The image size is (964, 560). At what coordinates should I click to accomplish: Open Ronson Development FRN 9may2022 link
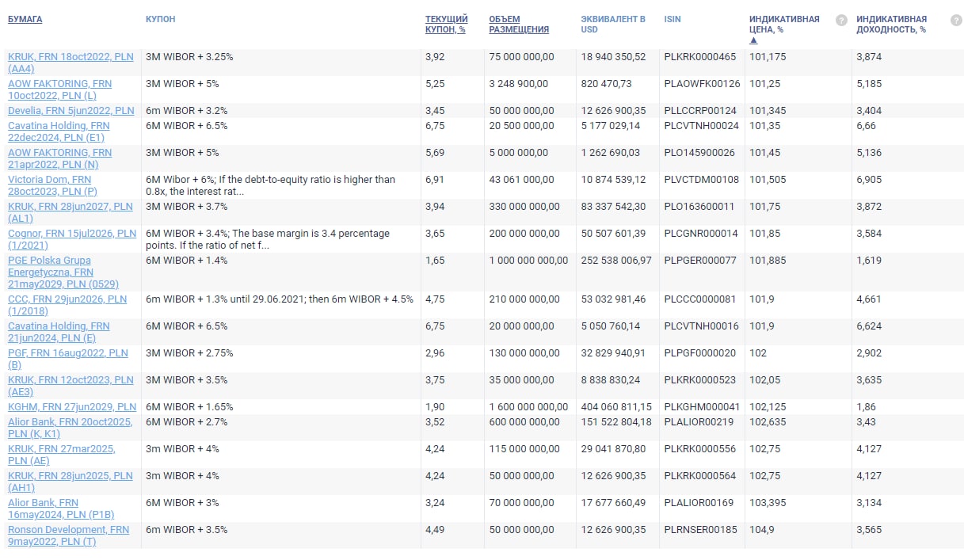pyautogui.click(x=68, y=530)
